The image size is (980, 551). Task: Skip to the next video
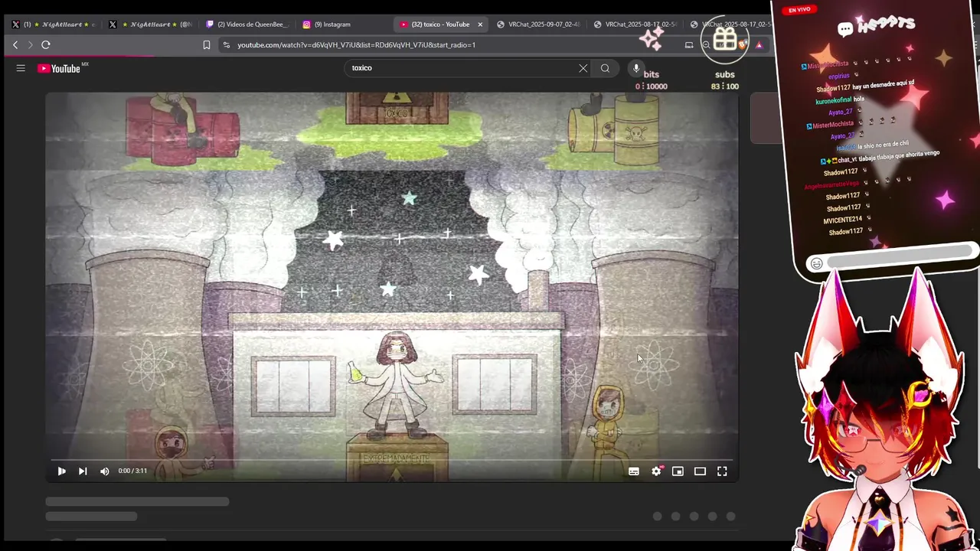(x=83, y=471)
